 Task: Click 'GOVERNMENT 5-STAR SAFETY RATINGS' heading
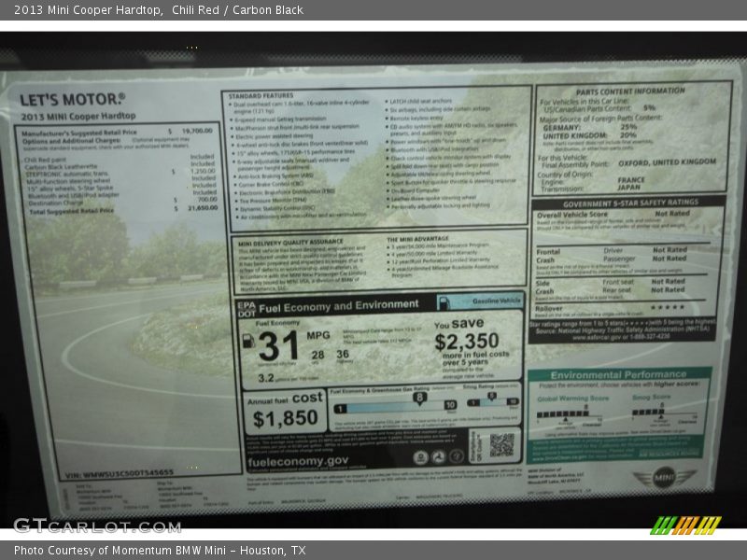tap(631, 203)
